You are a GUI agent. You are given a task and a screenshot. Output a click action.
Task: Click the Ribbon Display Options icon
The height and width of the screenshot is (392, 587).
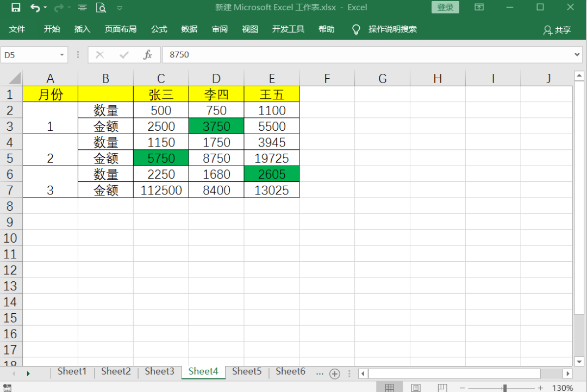tap(479, 7)
